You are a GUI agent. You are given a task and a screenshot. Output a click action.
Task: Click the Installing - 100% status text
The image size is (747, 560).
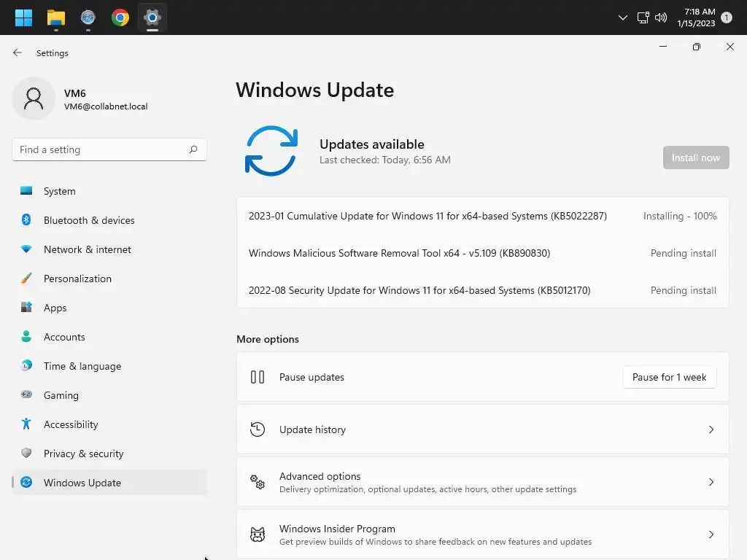(680, 216)
